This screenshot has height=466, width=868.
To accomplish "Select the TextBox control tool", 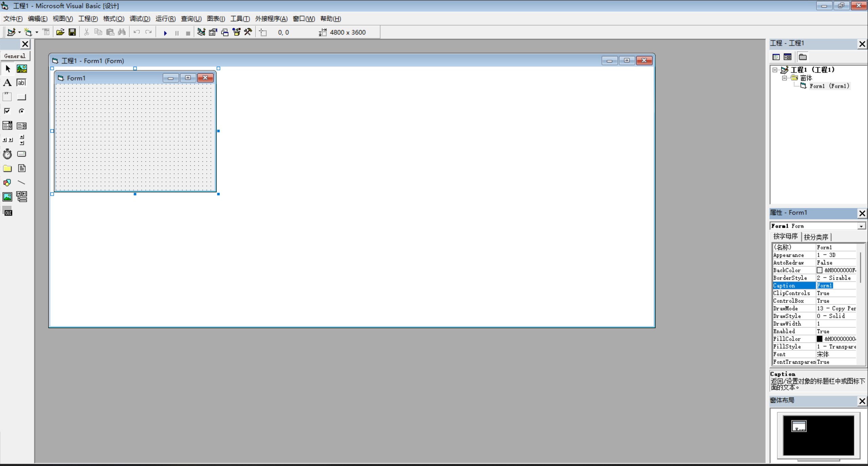I will 22,83.
